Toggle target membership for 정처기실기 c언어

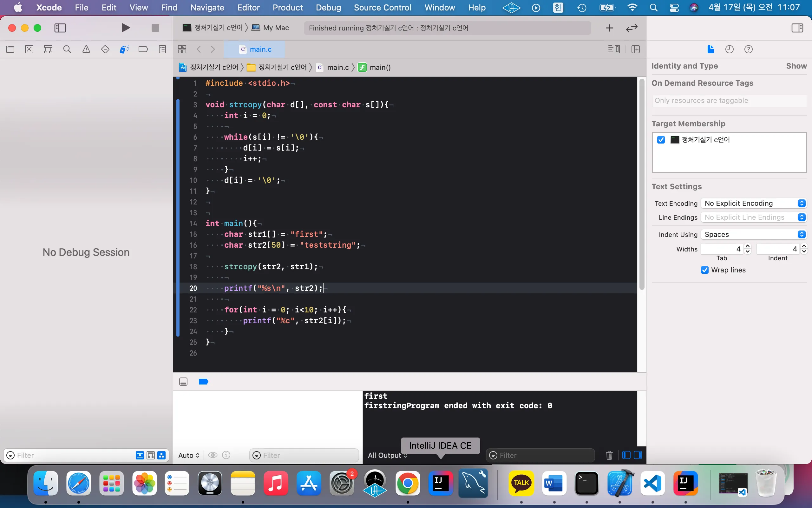point(661,140)
